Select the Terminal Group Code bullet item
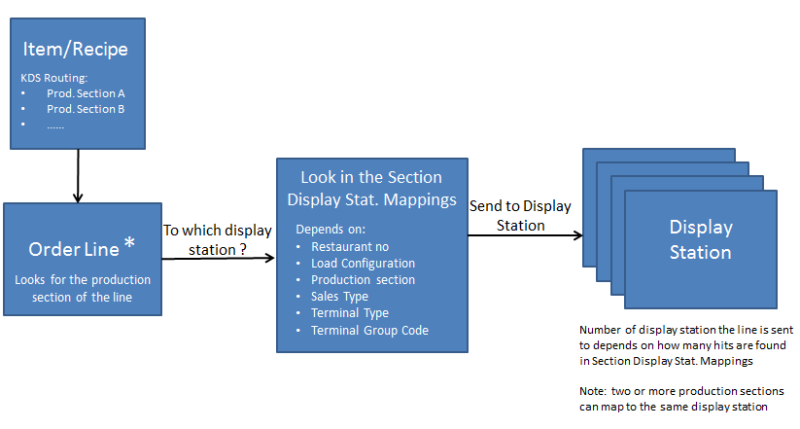 point(368,331)
